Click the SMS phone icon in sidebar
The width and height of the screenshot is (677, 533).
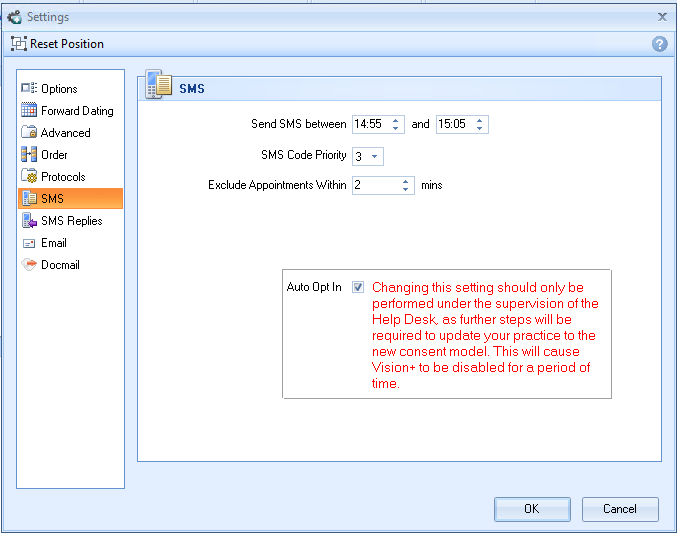point(29,198)
